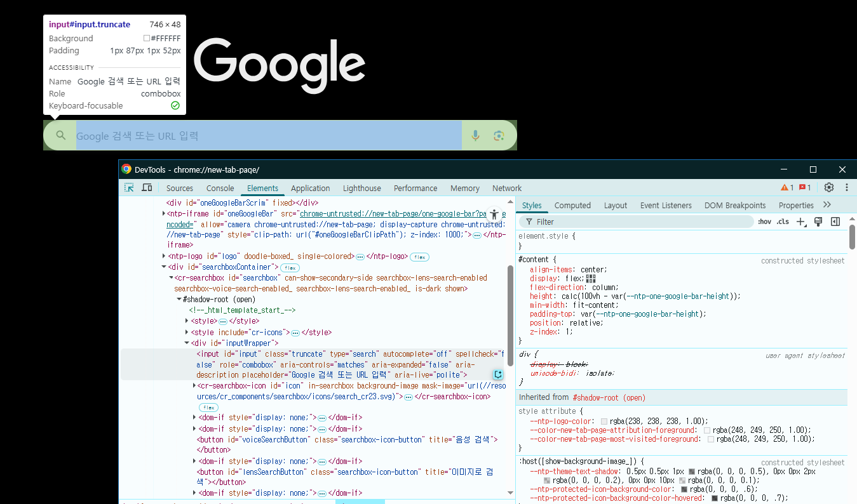The height and width of the screenshot is (504, 857).
Task: Open the Properties tab
Action: pos(796,205)
